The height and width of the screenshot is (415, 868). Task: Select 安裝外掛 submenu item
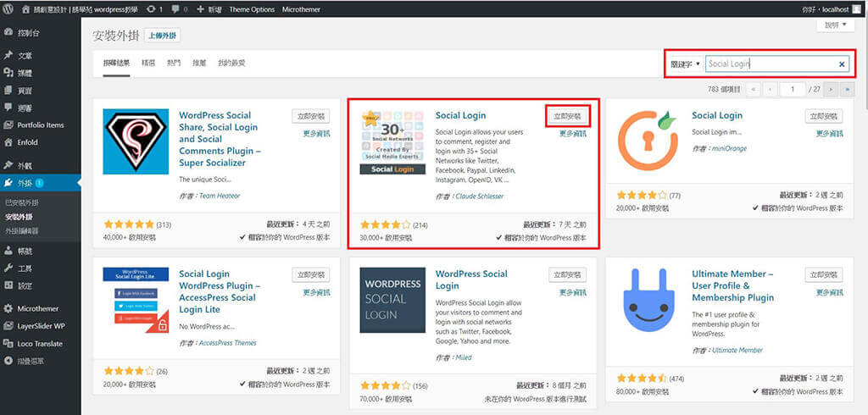(19, 217)
